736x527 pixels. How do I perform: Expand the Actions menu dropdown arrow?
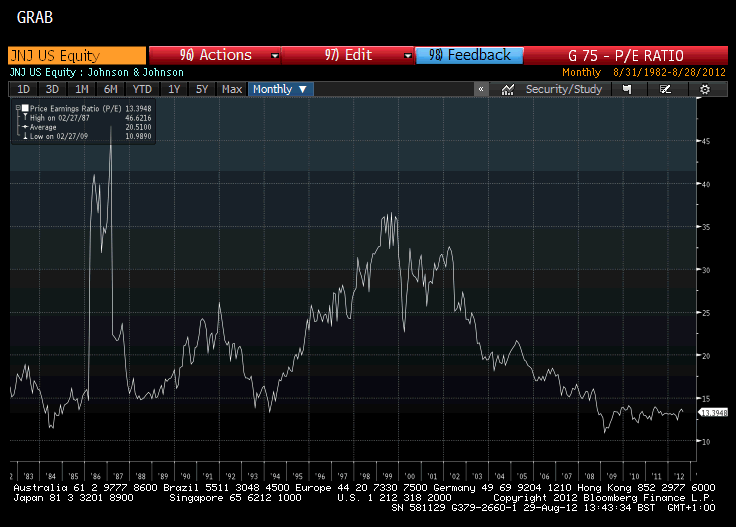275,56
